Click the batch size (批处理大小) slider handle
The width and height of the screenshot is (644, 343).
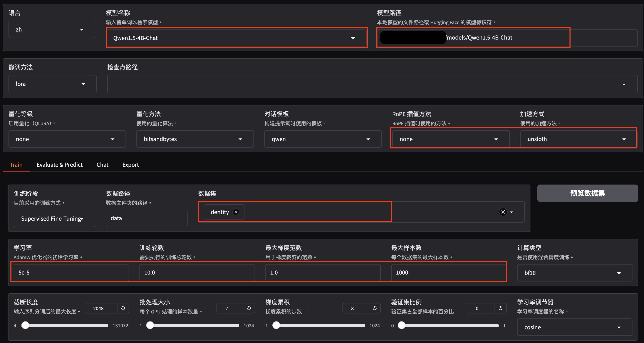[x=150, y=325]
